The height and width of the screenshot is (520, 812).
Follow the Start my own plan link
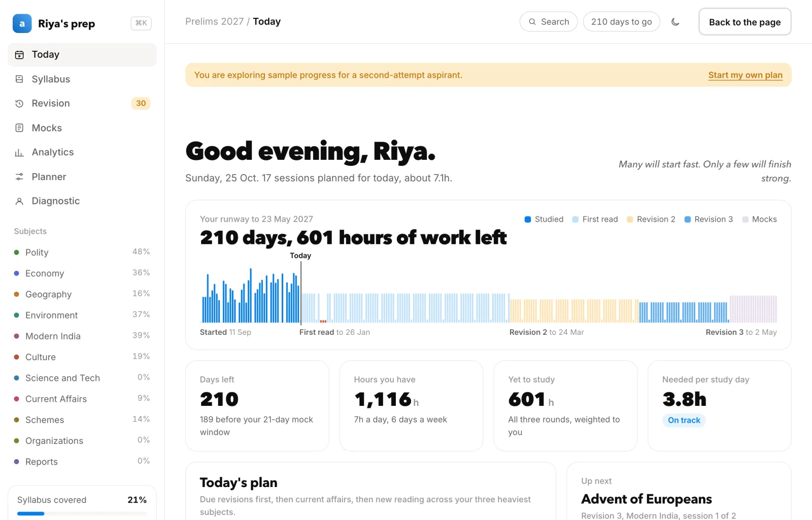point(745,75)
